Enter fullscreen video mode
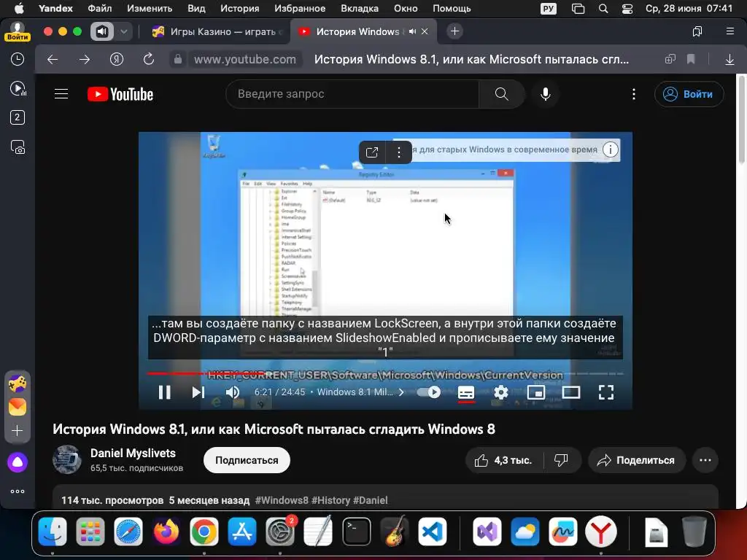Screen dimensions: 747x560 click(606, 392)
